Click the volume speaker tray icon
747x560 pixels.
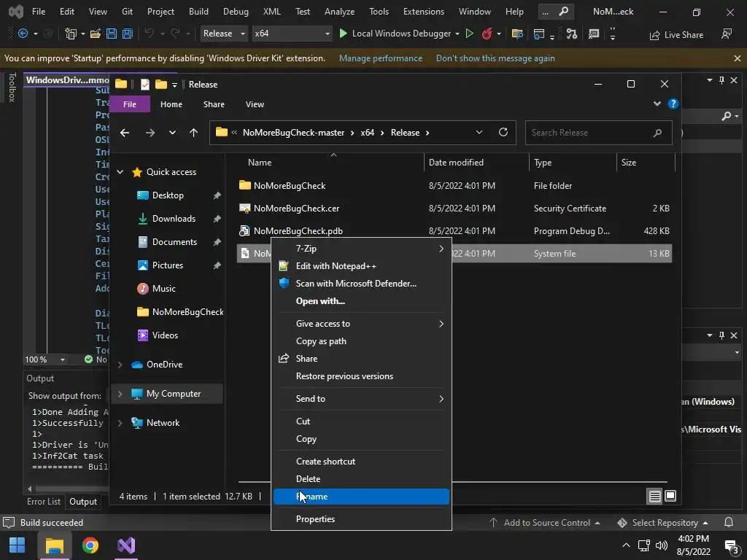(x=661, y=545)
